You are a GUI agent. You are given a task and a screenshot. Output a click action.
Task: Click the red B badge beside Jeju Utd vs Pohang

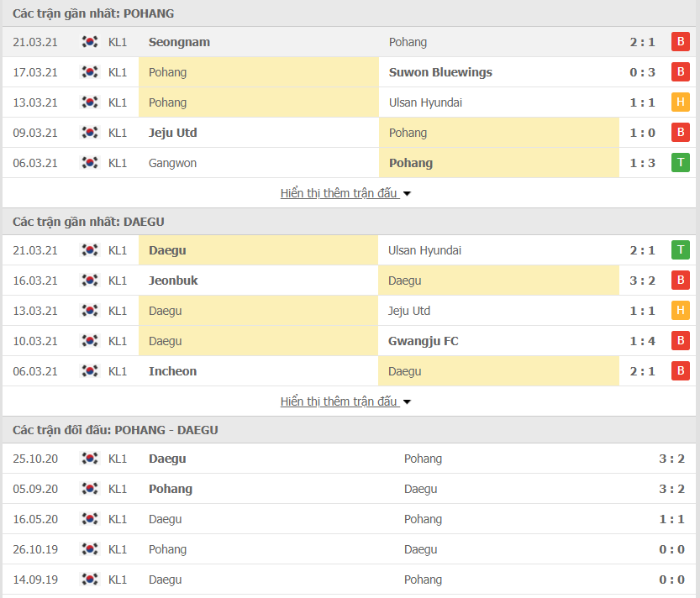click(x=681, y=132)
